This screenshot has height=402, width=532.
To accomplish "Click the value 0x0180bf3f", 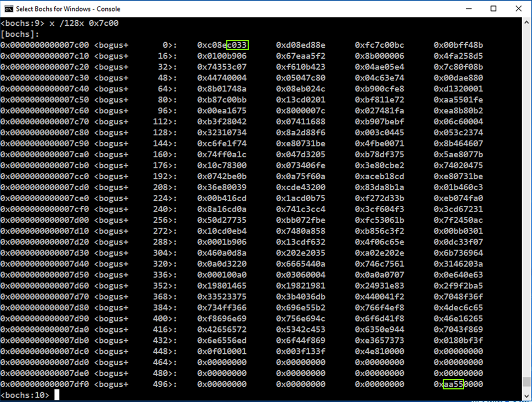I will [x=458, y=341].
